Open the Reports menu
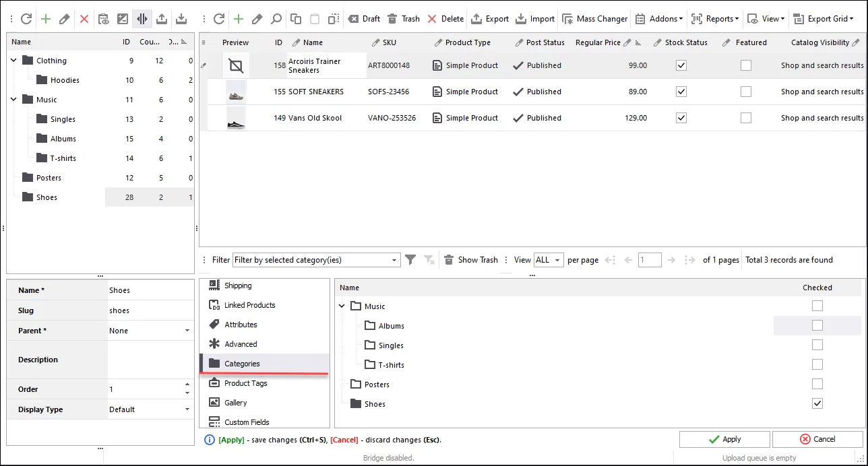Screen dimensions: 868x466 point(715,19)
